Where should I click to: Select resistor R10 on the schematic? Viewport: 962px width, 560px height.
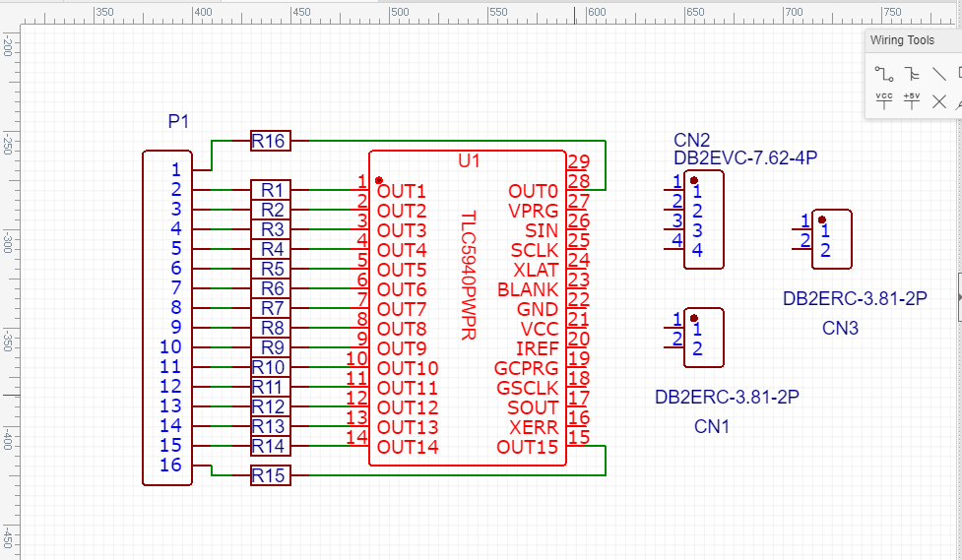click(271, 366)
